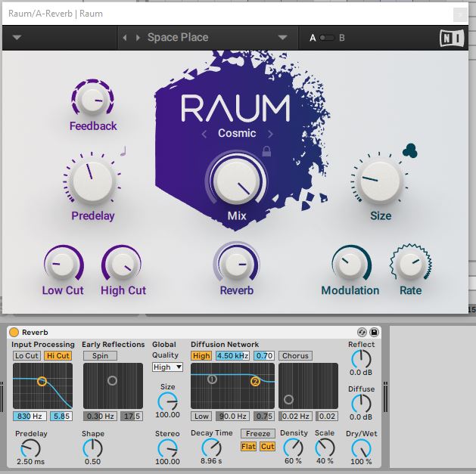Click the Chorus XY pad handle
Screen dimensions: 476x474
288,399
